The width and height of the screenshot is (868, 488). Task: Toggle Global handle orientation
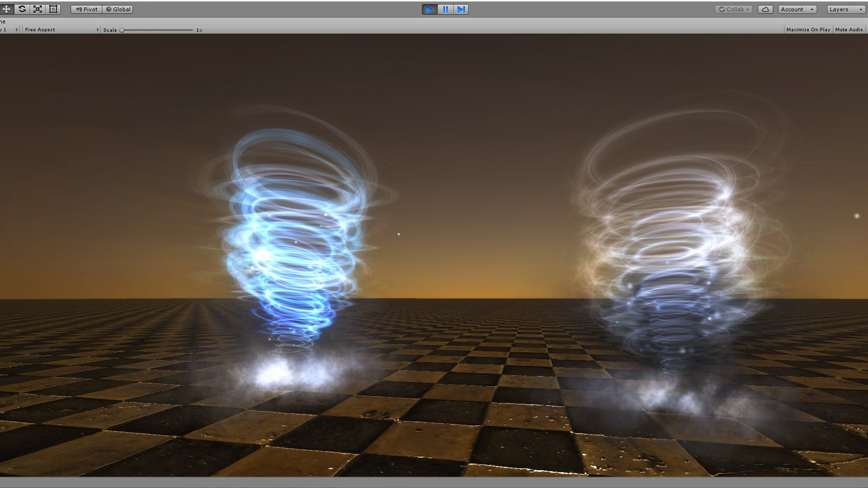[x=118, y=9]
